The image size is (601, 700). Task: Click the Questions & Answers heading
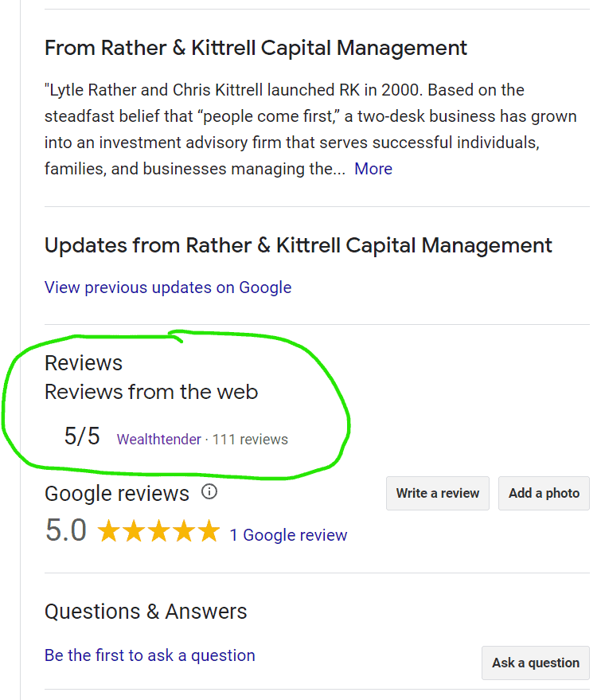pyautogui.click(x=146, y=612)
